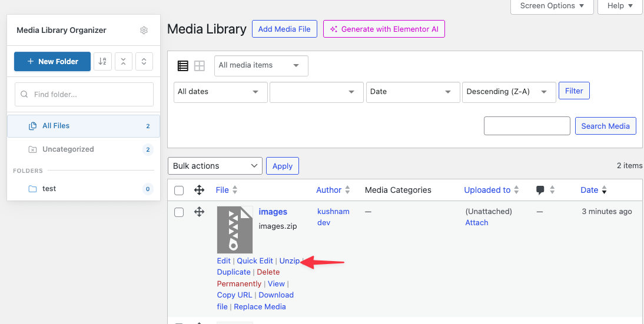Open the Date order-by dropdown
This screenshot has width=644, height=324.
click(x=413, y=92)
